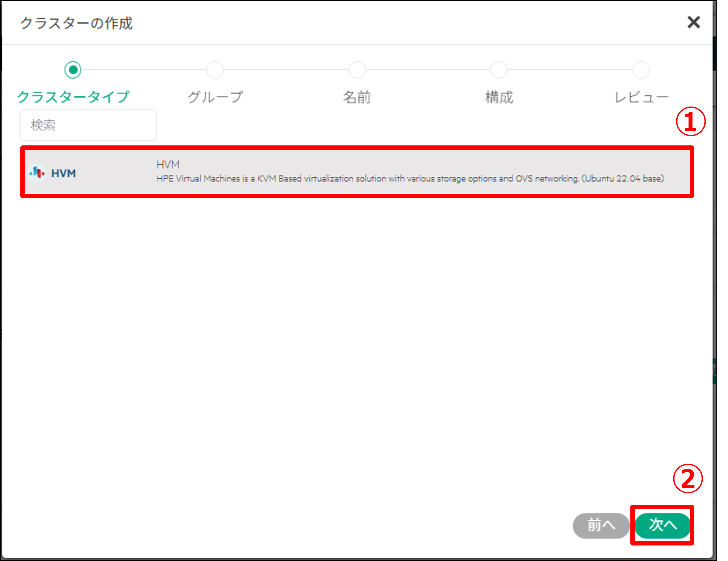This screenshot has width=728, height=561.
Task: Select the クラスタータイプ step circle
Action: [x=73, y=70]
